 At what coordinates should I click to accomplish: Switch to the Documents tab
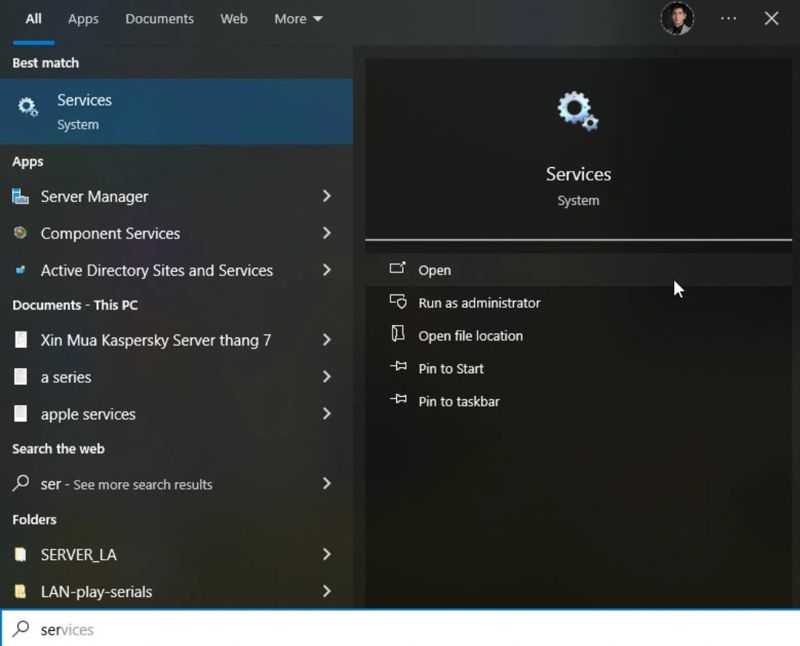(159, 19)
